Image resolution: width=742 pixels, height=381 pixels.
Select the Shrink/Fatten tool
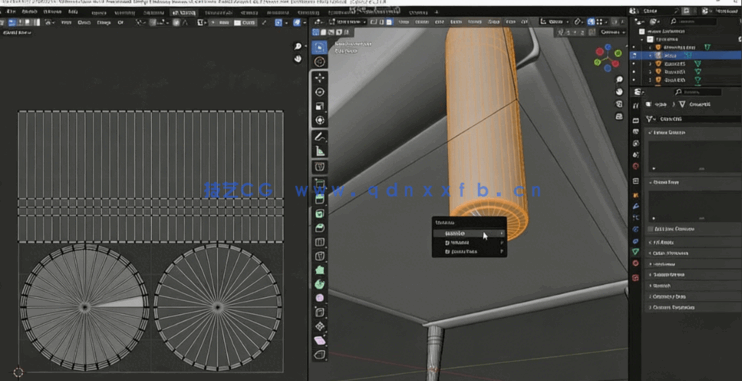[319, 327]
